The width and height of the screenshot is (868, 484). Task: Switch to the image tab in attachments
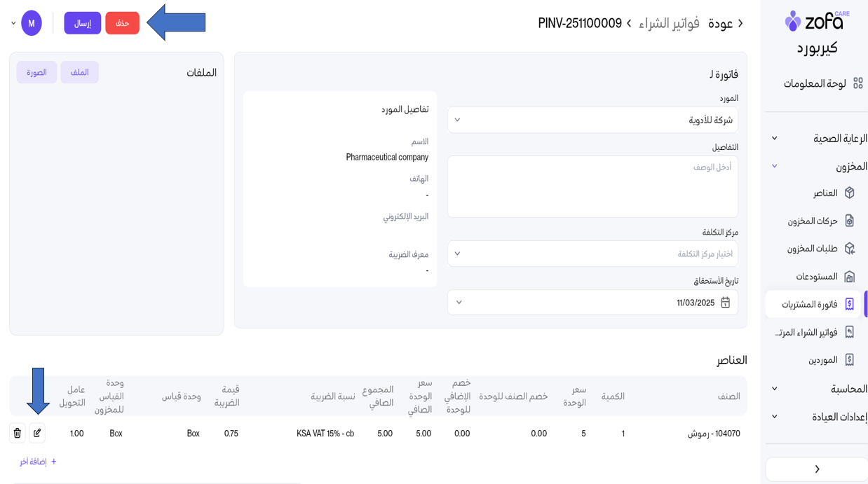tap(36, 72)
